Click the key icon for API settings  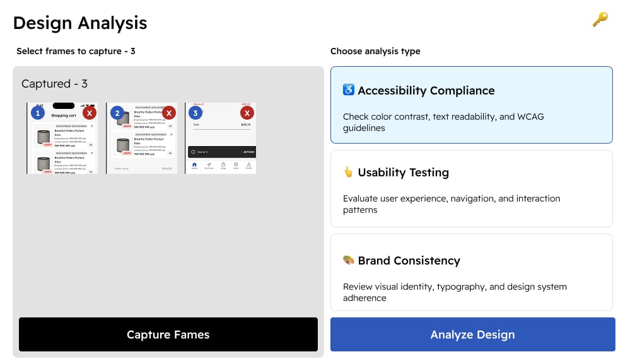pos(600,20)
